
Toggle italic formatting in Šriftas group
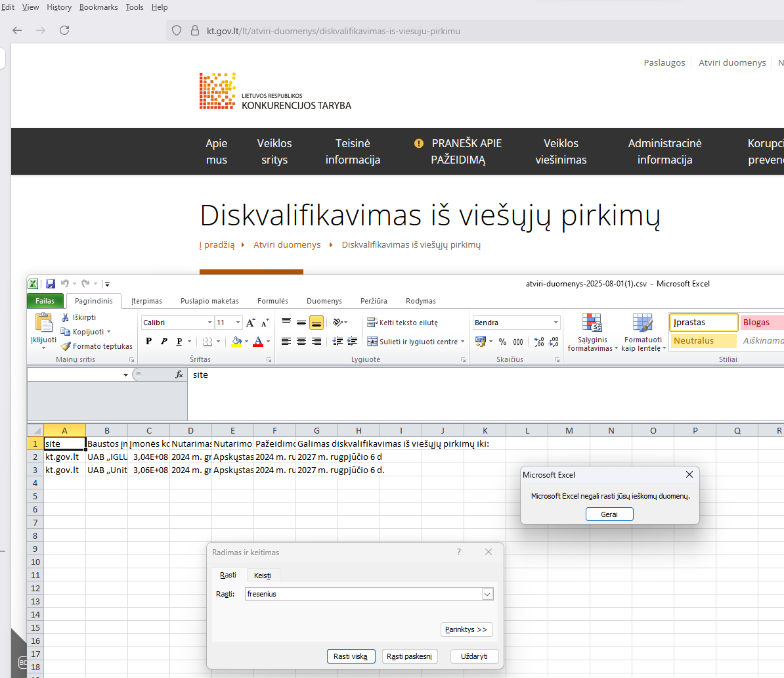163,342
